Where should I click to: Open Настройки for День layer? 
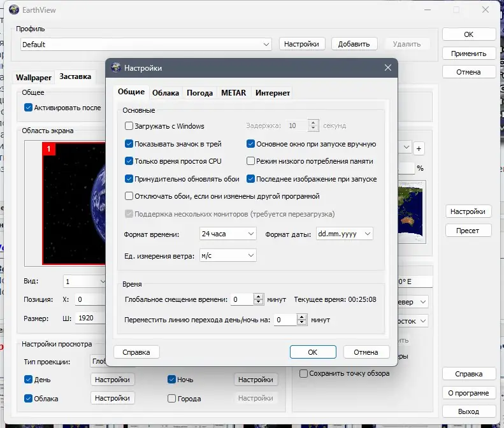coord(113,380)
